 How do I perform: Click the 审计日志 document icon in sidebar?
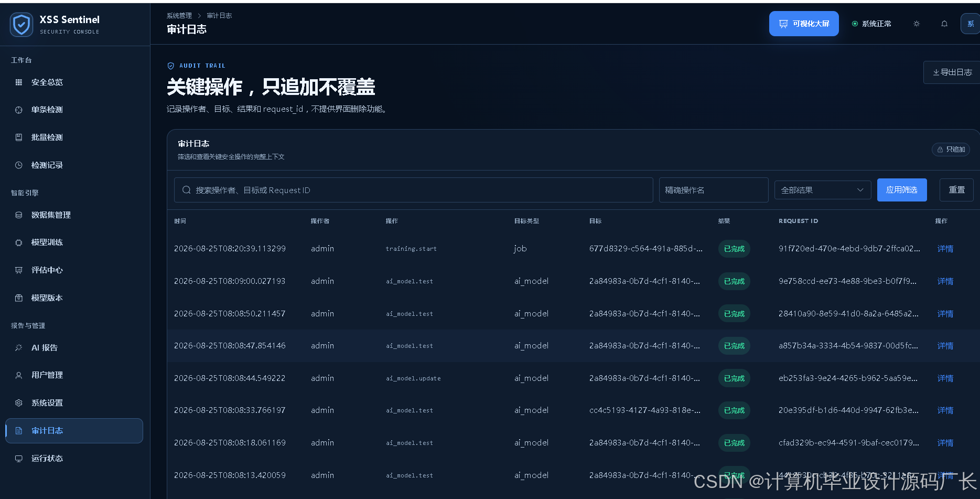pos(19,431)
